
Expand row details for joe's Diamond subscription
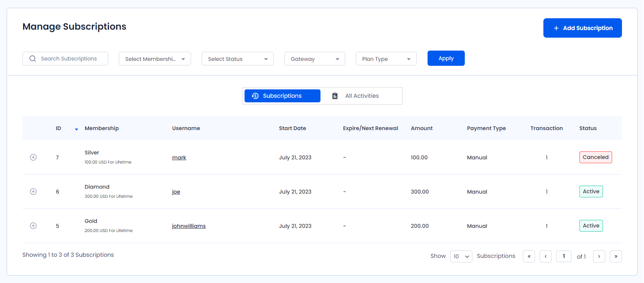(33, 192)
